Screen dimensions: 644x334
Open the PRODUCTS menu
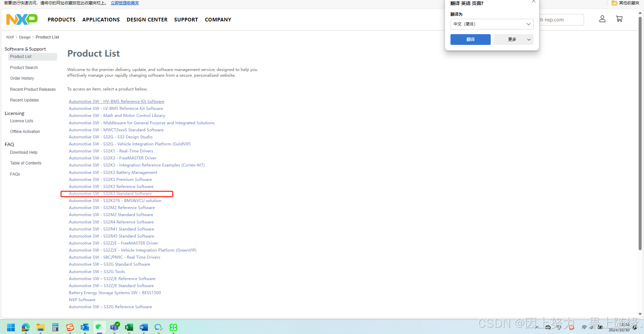pyautogui.click(x=61, y=20)
